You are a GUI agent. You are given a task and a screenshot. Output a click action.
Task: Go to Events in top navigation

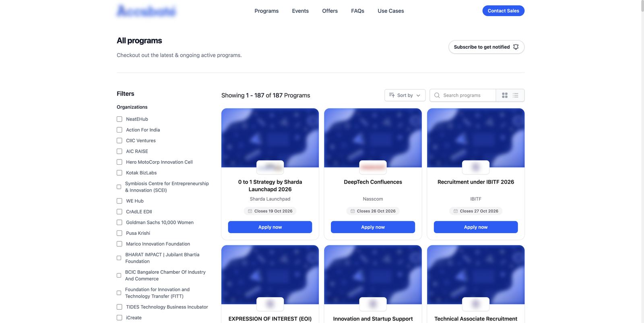(300, 11)
